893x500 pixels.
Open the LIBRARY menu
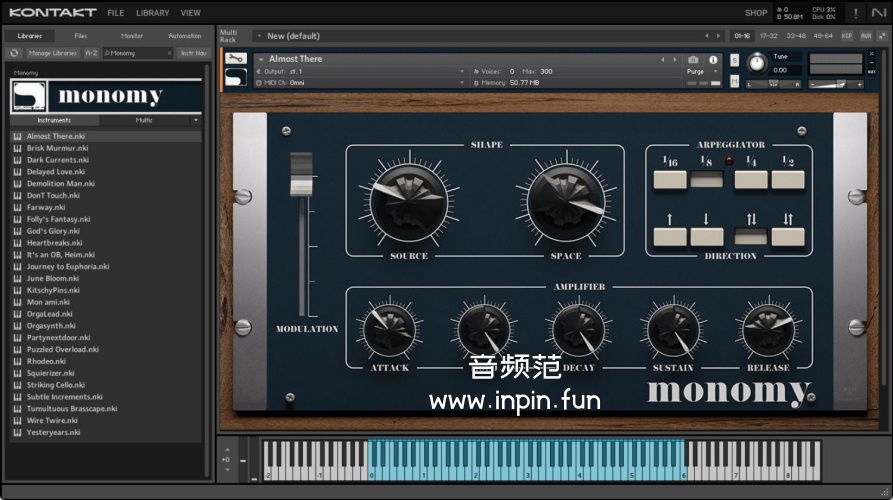pos(152,13)
